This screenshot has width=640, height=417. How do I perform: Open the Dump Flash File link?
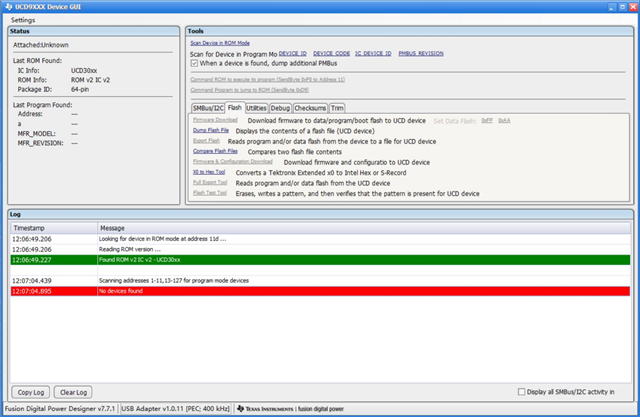(x=211, y=130)
